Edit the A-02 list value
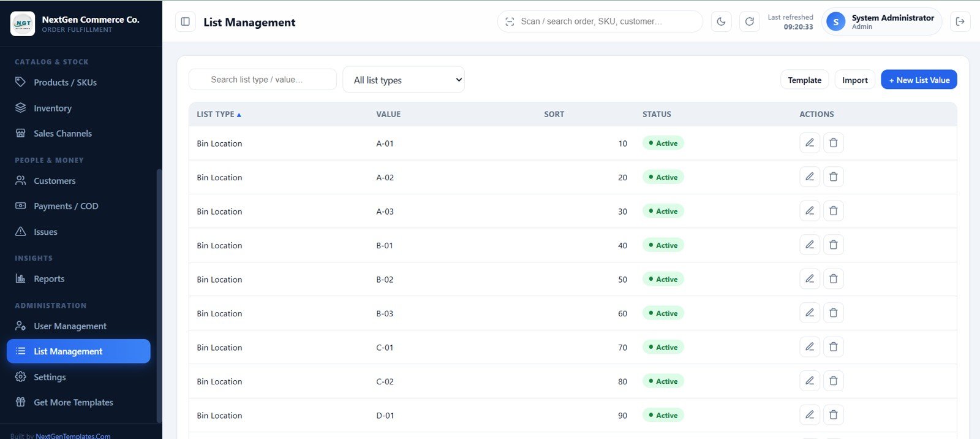Viewport: 980px width, 439px height. coord(810,177)
